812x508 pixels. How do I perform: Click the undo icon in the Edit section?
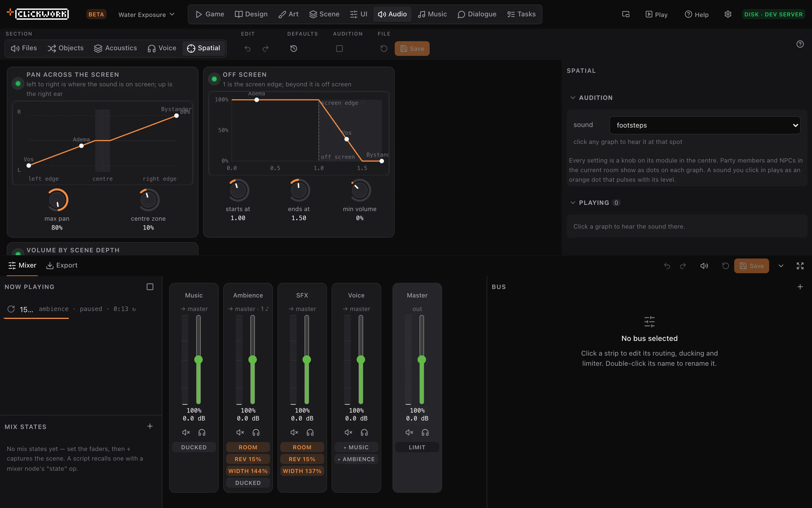(x=248, y=49)
